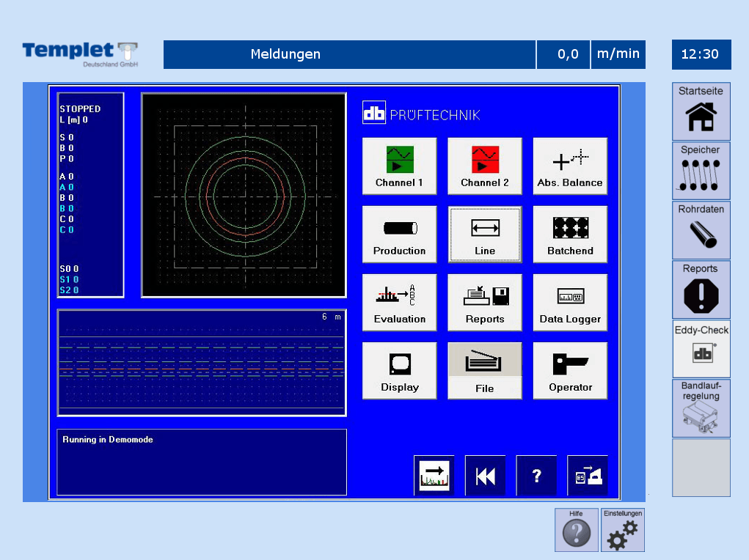Switch to the Rohrdaten sidebar page
The width and height of the screenshot is (749, 560).
(x=701, y=229)
